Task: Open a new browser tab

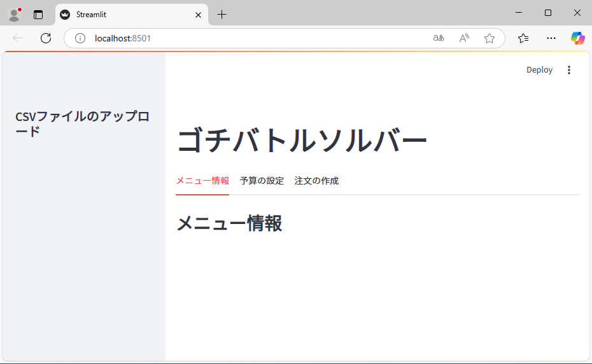Action: click(x=222, y=15)
